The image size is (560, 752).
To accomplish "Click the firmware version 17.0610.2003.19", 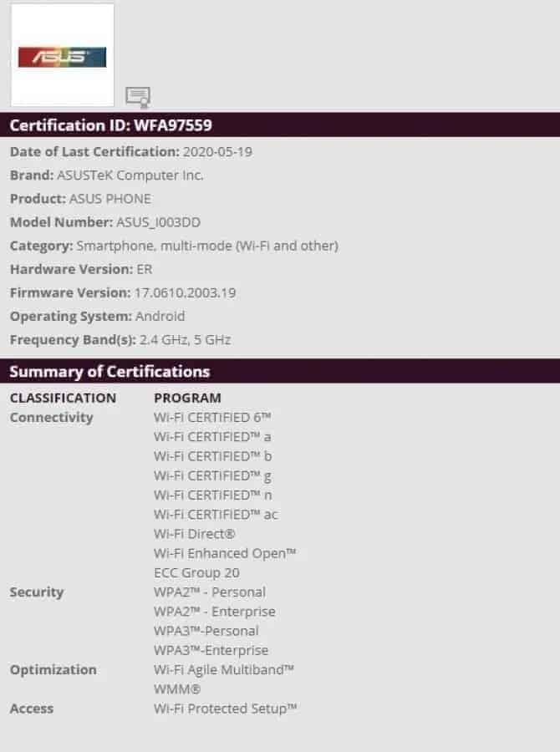I will click(x=185, y=292).
